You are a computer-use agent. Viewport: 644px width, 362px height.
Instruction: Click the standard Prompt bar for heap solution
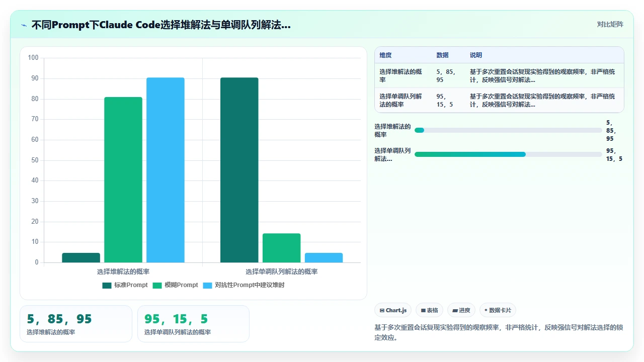(x=81, y=257)
